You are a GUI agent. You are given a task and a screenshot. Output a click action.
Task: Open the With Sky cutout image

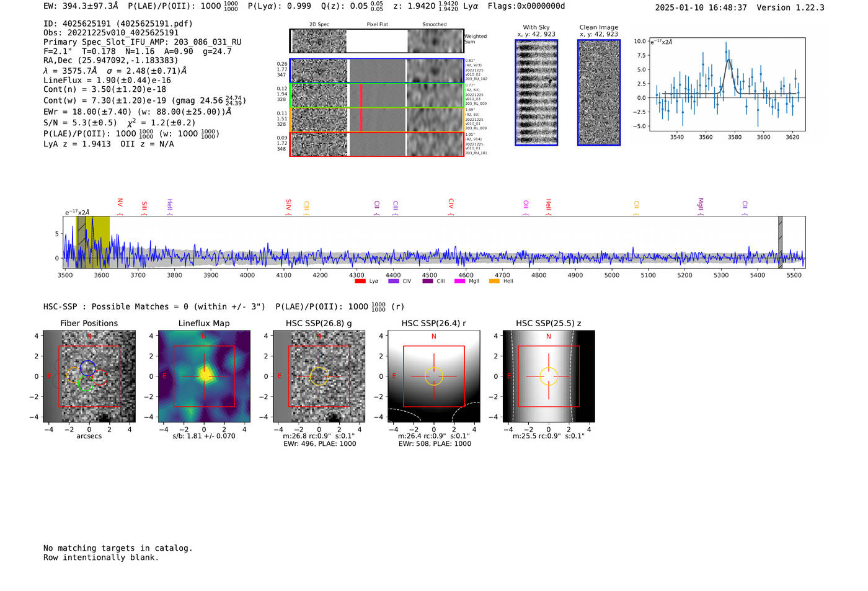536,92
